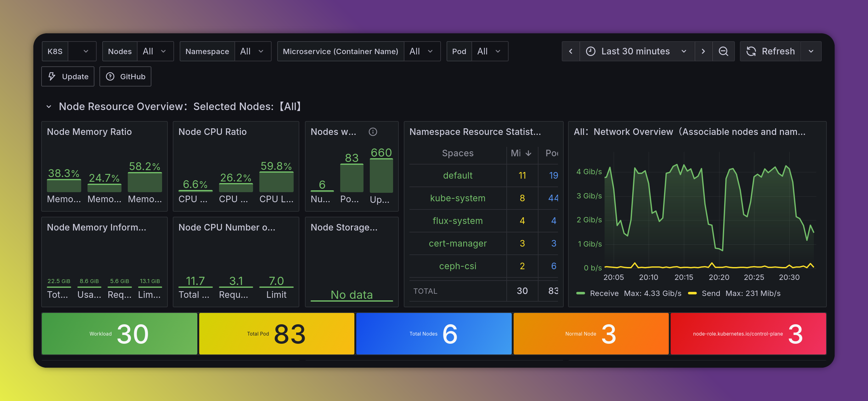Open the Nodes All dropdown
The width and height of the screenshot is (868, 401).
tap(155, 51)
